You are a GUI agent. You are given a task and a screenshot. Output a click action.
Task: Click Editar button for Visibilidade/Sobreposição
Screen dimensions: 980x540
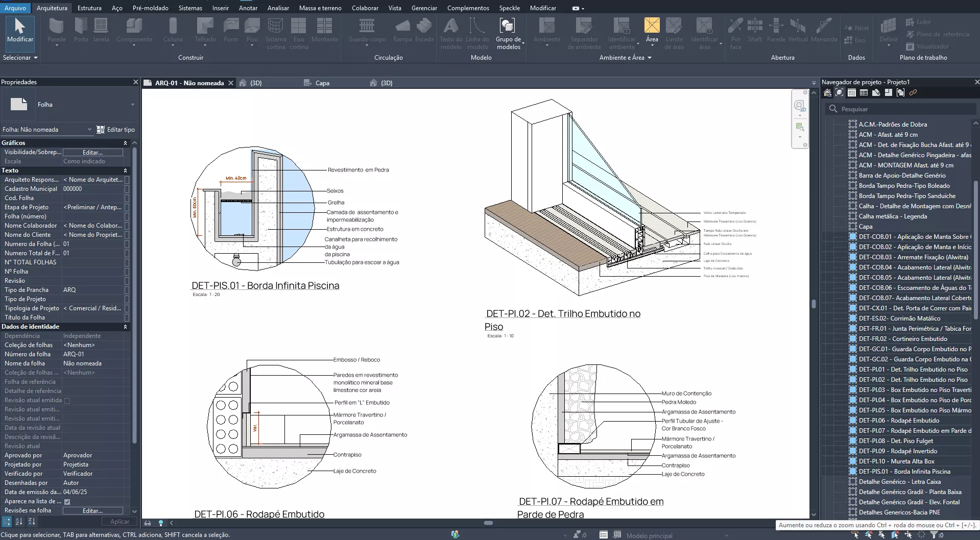pos(92,152)
